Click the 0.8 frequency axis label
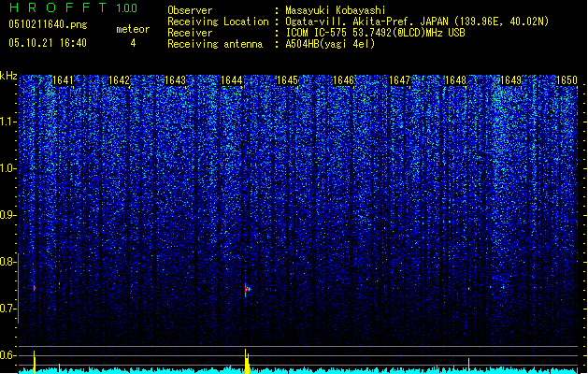 tap(8, 262)
